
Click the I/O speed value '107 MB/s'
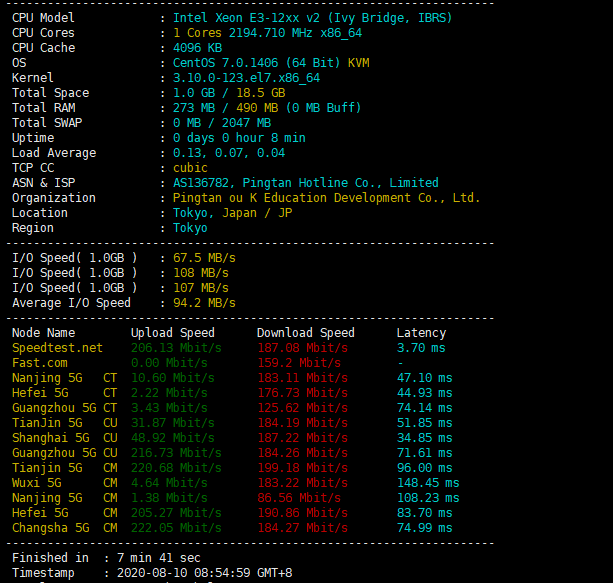[x=201, y=288]
